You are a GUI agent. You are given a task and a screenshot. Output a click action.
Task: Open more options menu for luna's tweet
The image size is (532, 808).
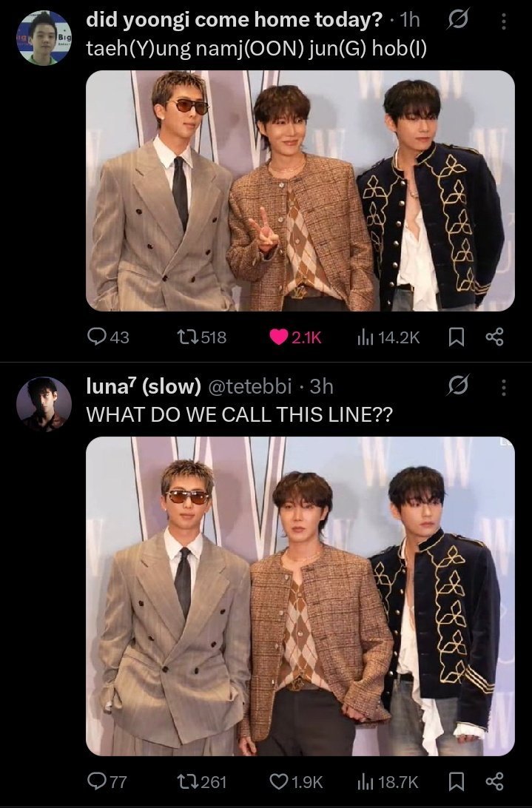click(504, 387)
